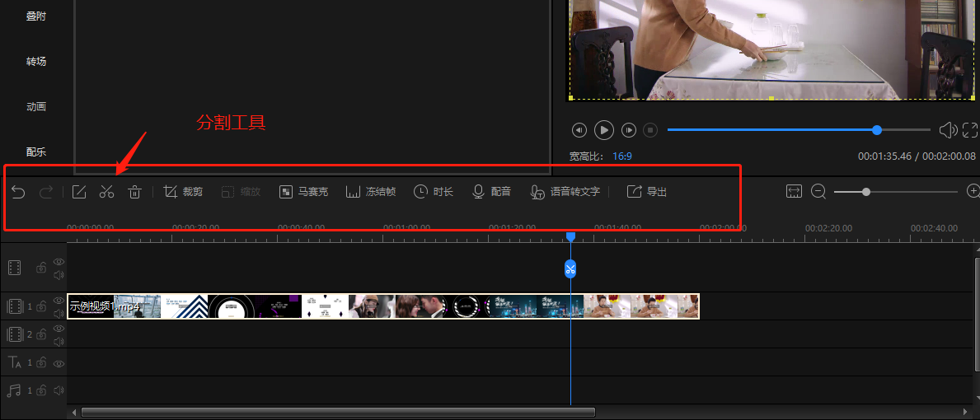Click the timeline scrollbar left arrow
Image resolution: width=980 pixels, height=420 pixels.
(x=74, y=412)
